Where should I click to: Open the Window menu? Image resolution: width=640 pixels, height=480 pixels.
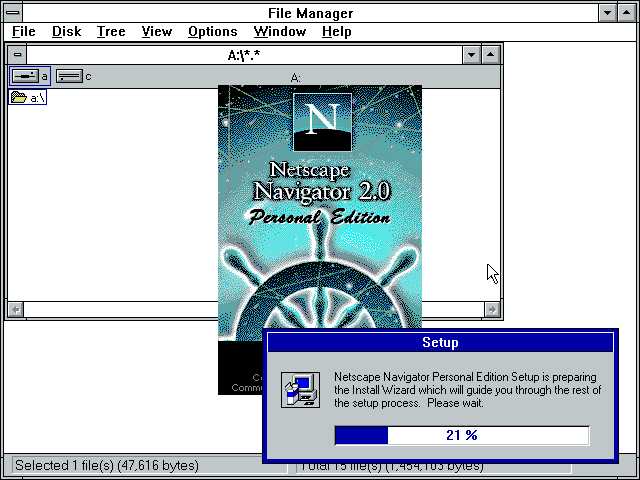click(280, 31)
